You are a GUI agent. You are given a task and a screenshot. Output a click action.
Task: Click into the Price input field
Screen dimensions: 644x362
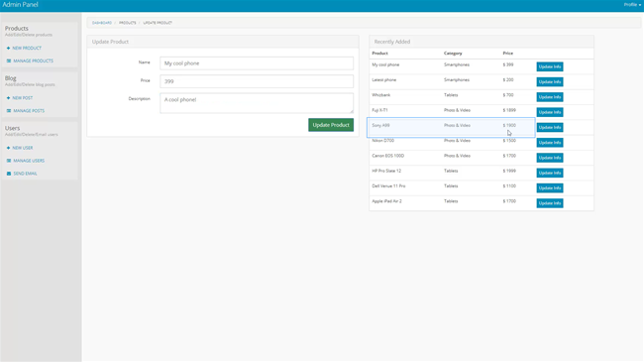pos(257,81)
